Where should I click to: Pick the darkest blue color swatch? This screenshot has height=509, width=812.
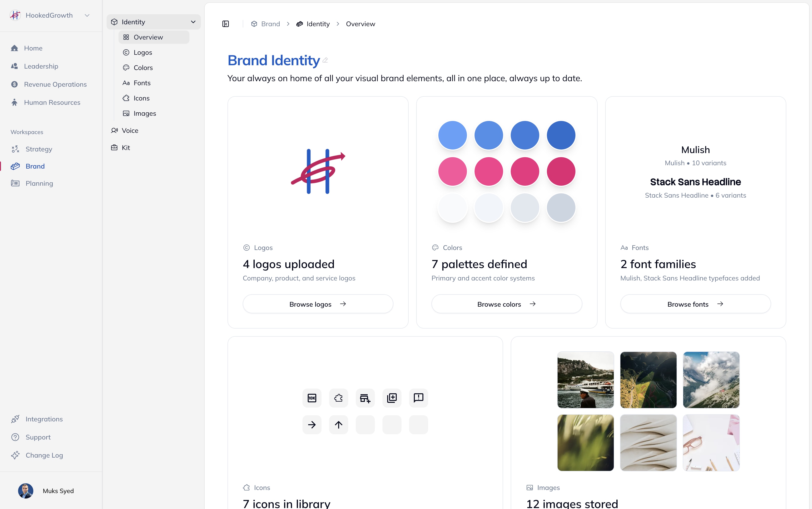coord(561,135)
